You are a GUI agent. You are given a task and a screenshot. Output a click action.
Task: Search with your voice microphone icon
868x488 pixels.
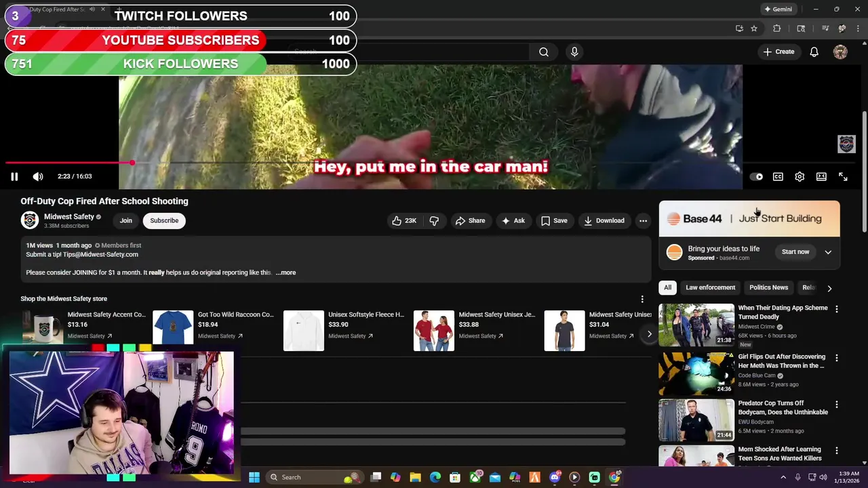[574, 52]
